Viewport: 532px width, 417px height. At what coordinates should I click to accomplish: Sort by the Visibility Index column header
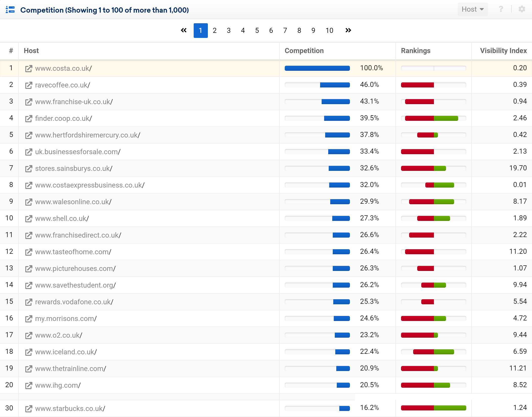tap(503, 51)
